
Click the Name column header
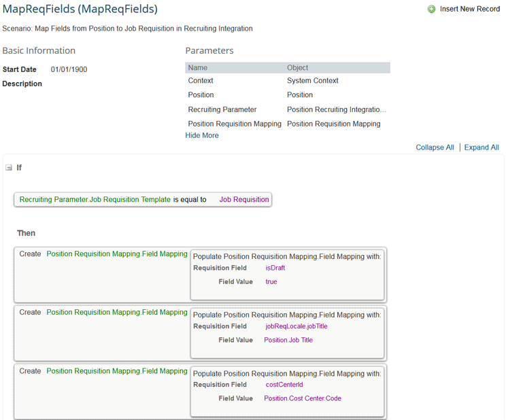198,68
